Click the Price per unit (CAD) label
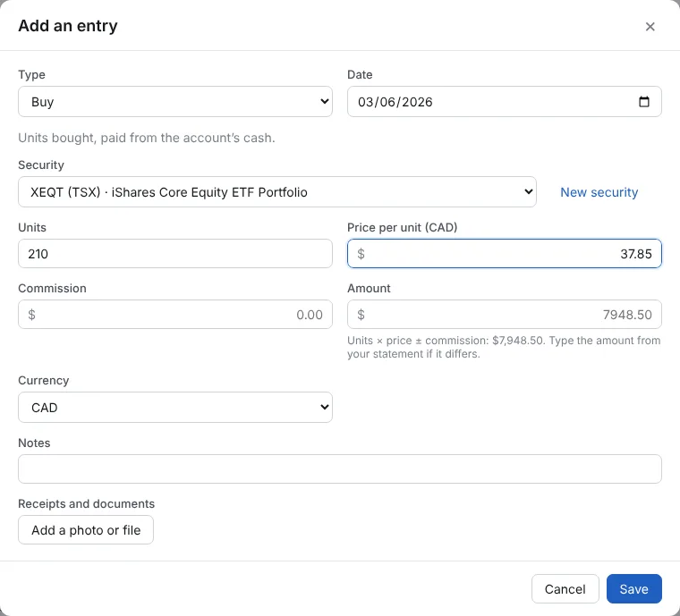 (x=402, y=227)
